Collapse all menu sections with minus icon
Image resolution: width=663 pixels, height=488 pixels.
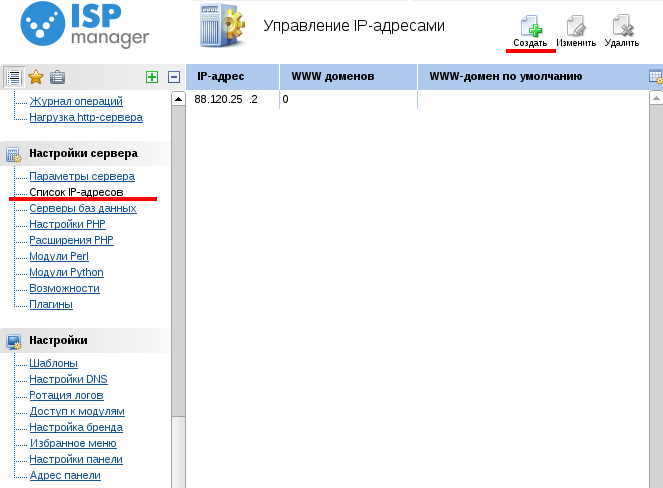point(174,77)
